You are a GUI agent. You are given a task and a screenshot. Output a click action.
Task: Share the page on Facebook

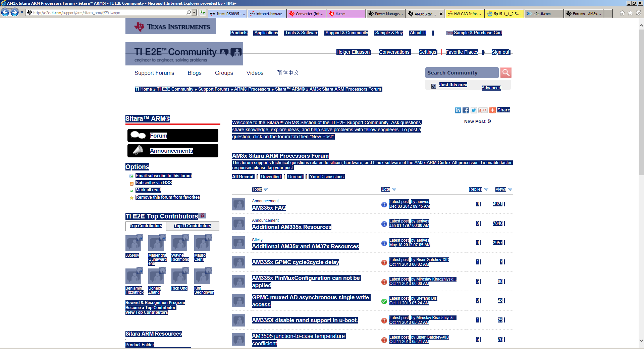coord(466,110)
